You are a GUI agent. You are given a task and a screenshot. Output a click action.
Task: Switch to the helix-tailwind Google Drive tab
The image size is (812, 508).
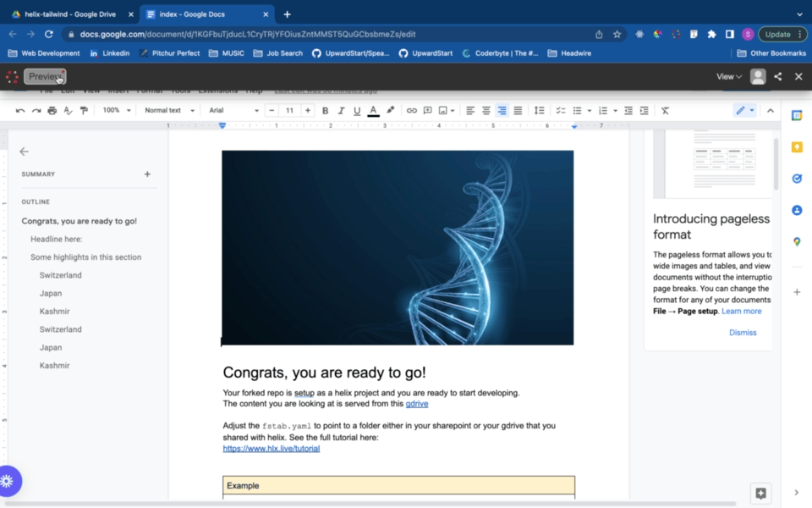72,14
